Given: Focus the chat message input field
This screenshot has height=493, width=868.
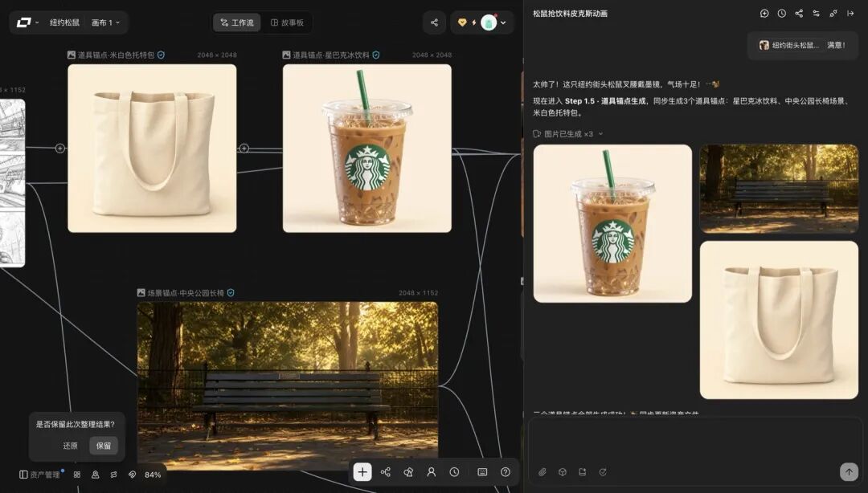Looking at the screenshot, I should click(694, 440).
